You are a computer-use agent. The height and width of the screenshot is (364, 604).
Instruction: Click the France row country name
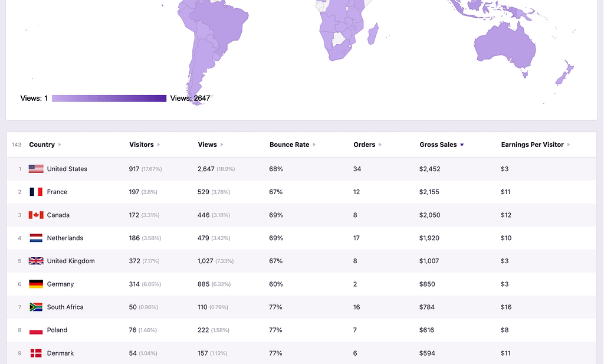point(57,192)
